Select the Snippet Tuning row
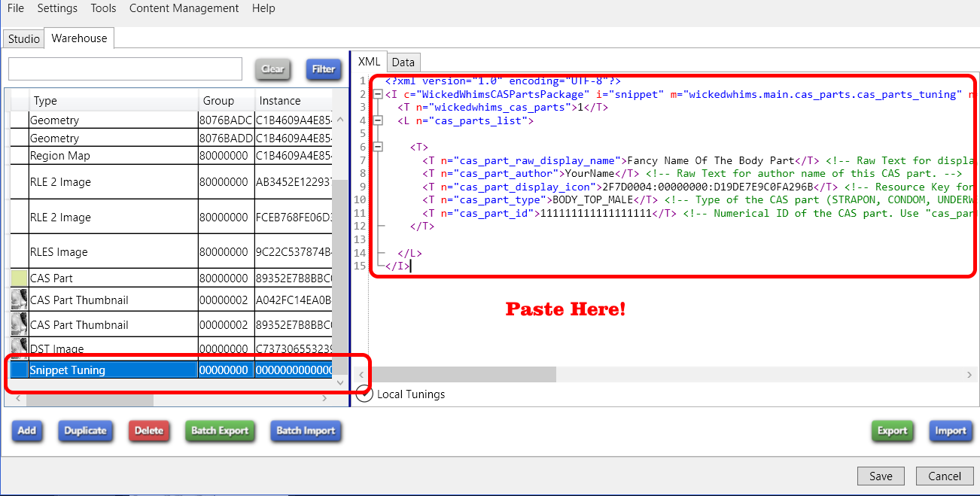 [171, 370]
